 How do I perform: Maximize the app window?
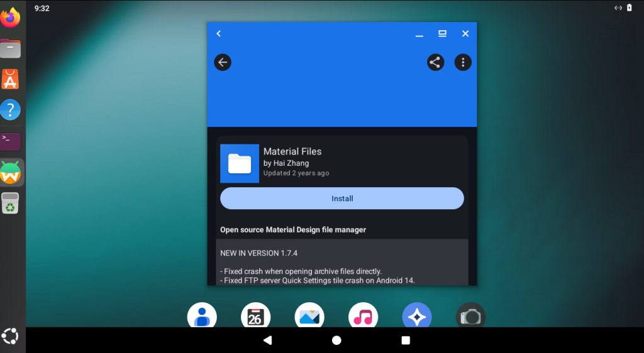click(442, 33)
